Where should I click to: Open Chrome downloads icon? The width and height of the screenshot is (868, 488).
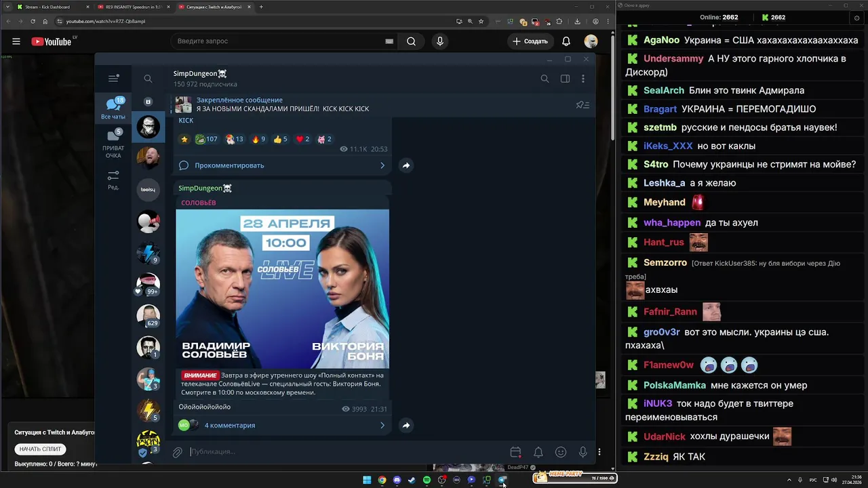(576, 21)
